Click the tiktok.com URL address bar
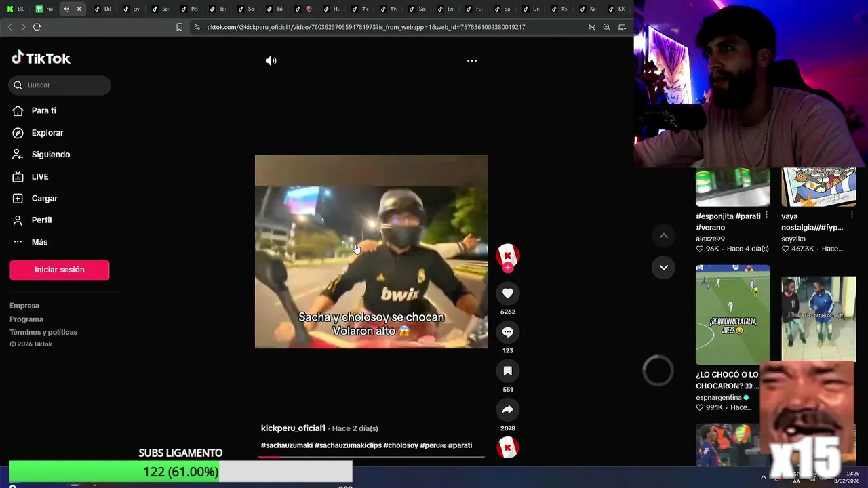 click(366, 27)
